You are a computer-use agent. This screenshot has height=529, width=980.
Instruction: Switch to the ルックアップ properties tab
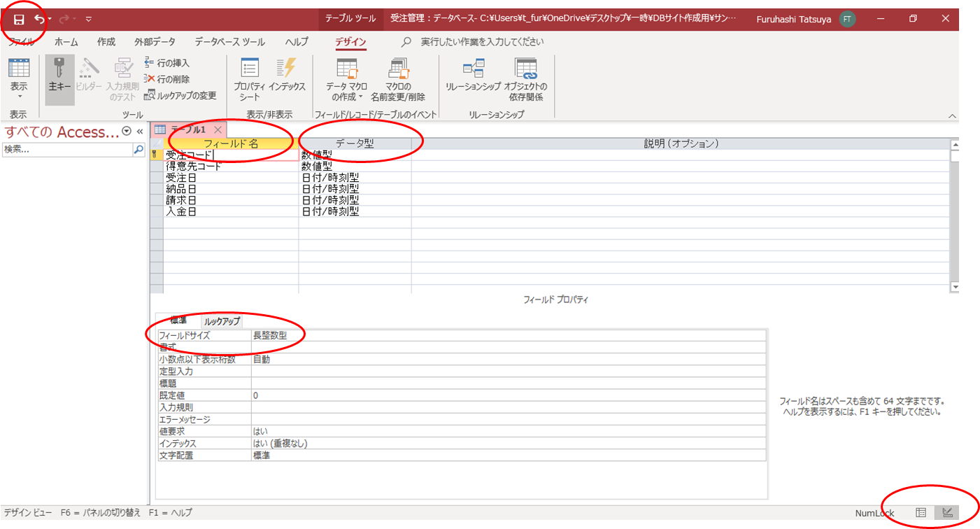tap(222, 321)
